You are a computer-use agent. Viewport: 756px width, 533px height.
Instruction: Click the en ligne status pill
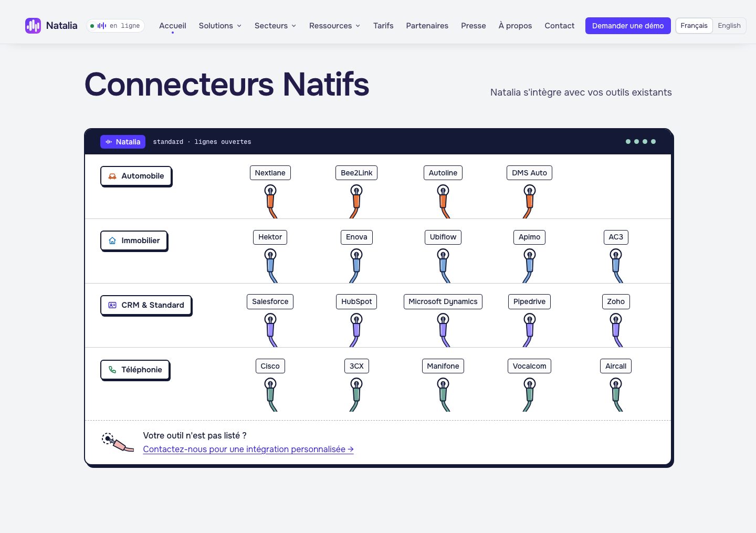[115, 26]
